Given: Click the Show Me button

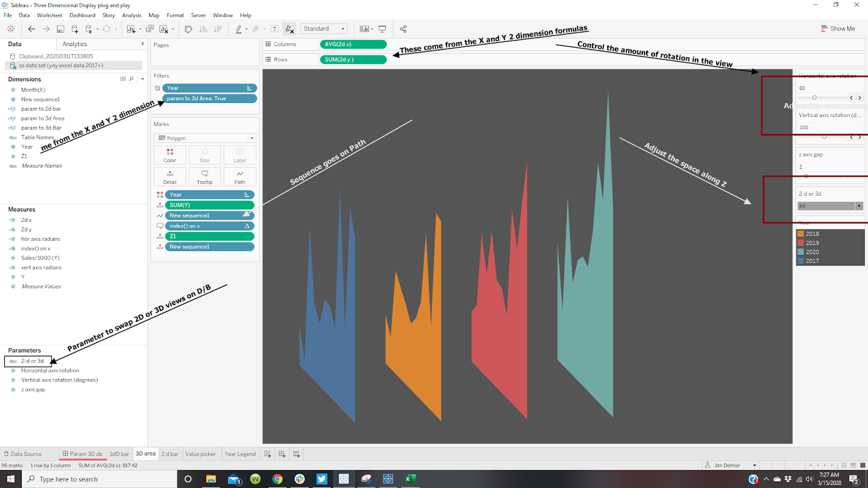Looking at the screenshot, I should (x=838, y=28).
